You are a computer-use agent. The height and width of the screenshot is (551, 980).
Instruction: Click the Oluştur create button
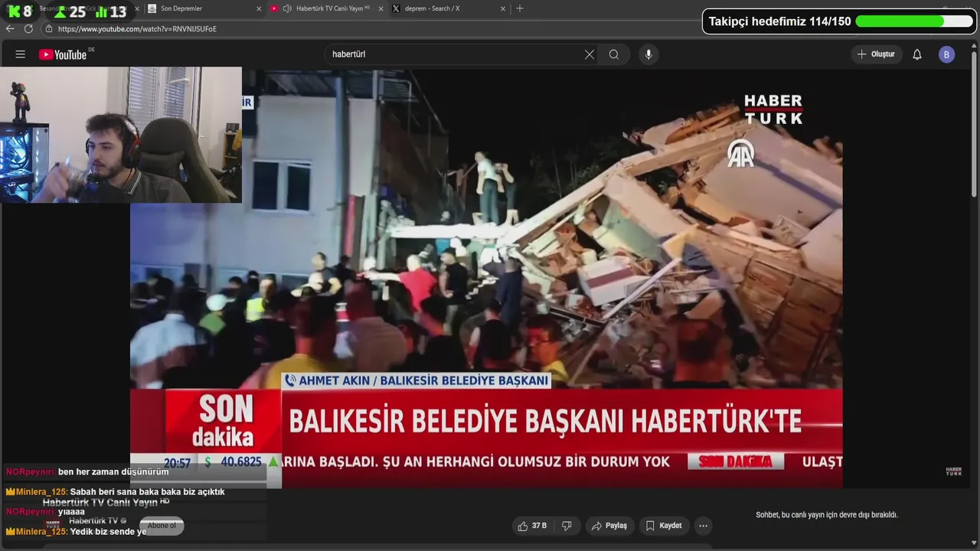(x=877, y=54)
